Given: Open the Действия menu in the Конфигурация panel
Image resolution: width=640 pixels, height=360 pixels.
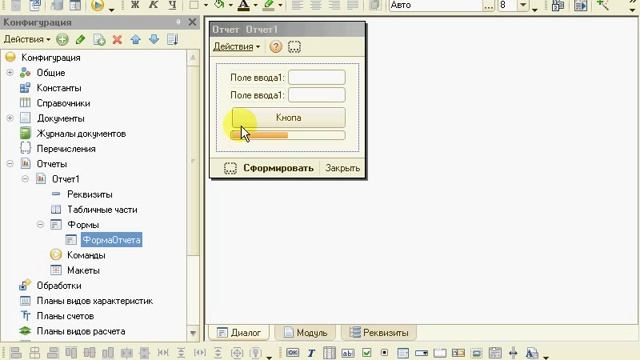Looking at the screenshot, I should tap(27, 40).
